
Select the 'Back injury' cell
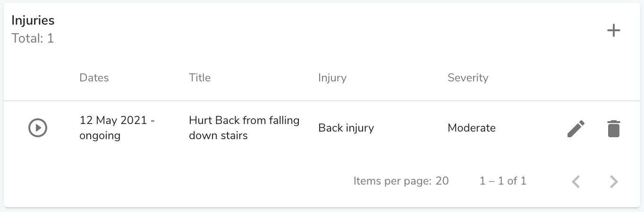click(346, 128)
